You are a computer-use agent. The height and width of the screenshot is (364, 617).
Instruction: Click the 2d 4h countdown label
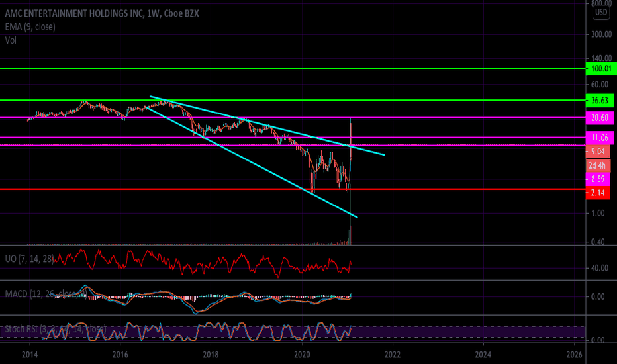[x=598, y=165]
